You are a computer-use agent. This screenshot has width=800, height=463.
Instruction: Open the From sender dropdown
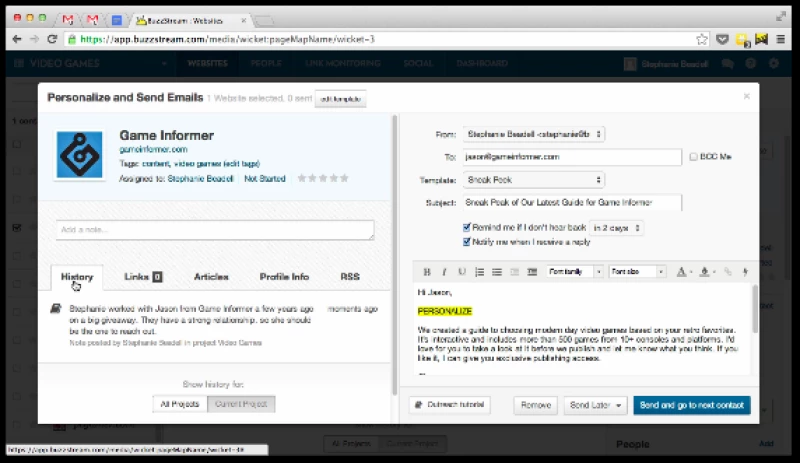[x=534, y=134]
